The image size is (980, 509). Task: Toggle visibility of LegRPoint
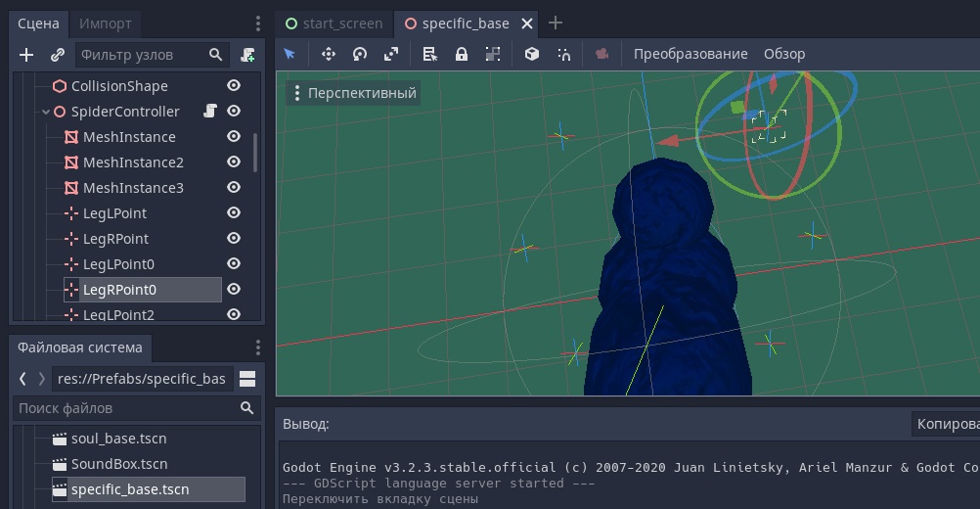pyautogui.click(x=234, y=238)
